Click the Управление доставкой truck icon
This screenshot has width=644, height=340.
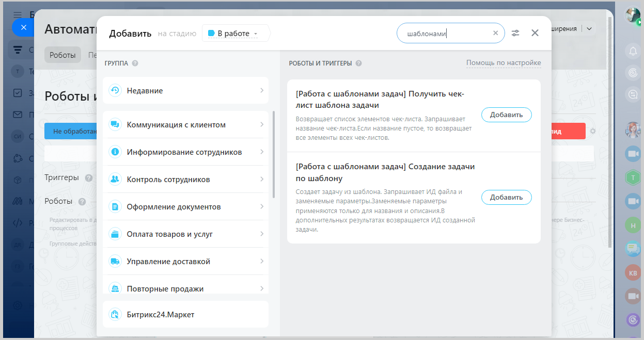tap(115, 262)
